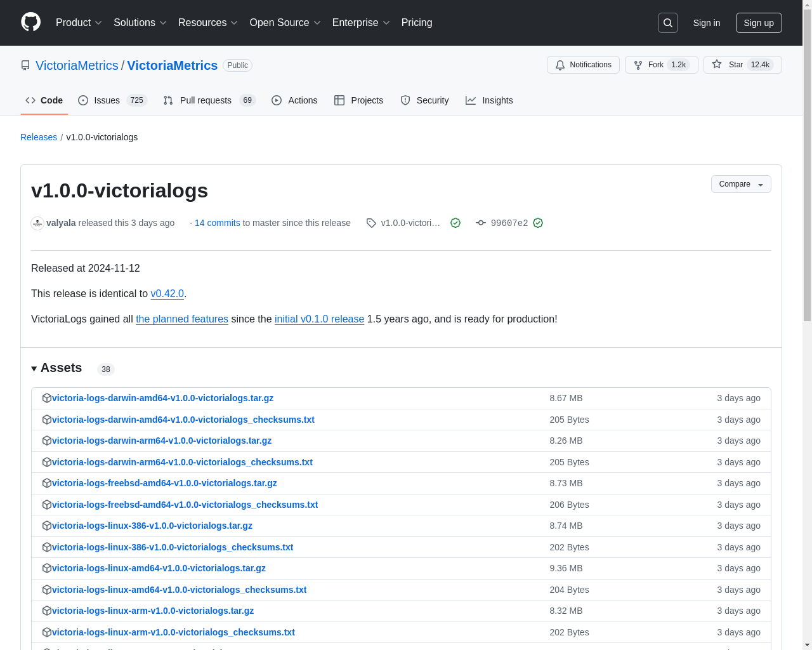Click package icon for linux-amd64 tar.gz
The image size is (812, 650).
point(47,568)
